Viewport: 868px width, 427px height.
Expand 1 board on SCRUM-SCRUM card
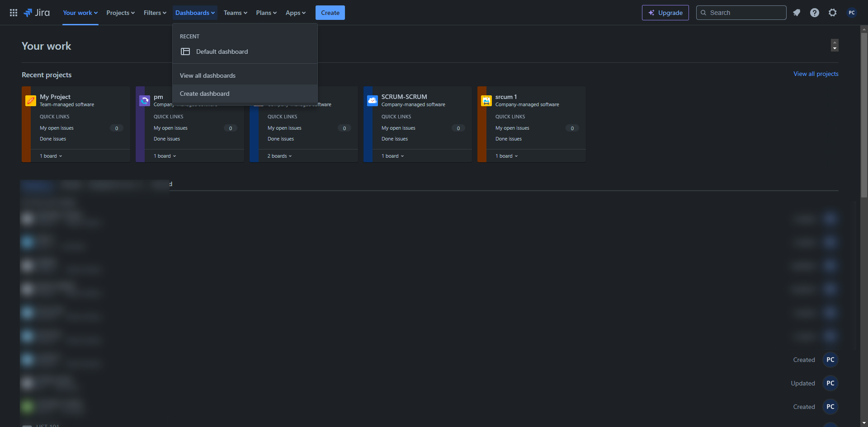(393, 156)
